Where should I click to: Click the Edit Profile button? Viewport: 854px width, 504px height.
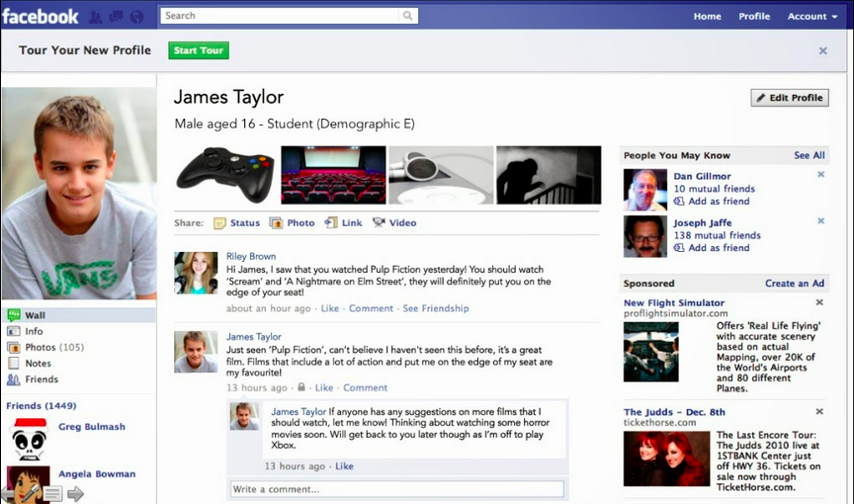[x=790, y=98]
